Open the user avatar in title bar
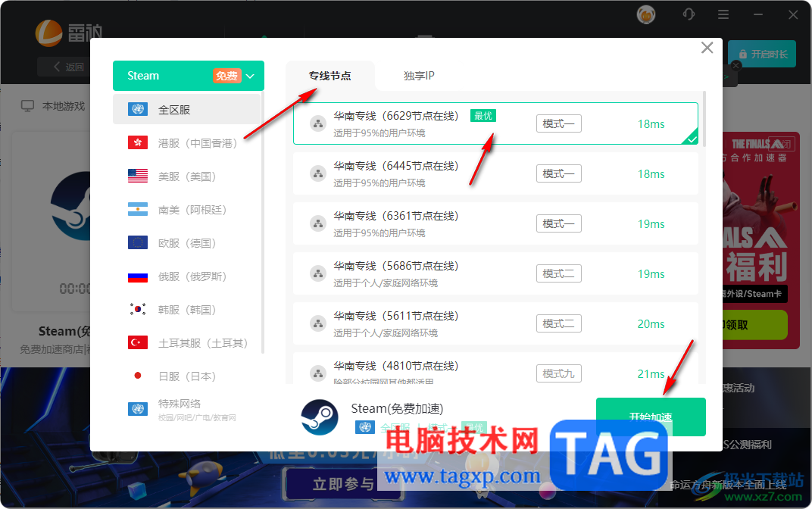This screenshot has width=812, height=509. pyautogui.click(x=646, y=14)
